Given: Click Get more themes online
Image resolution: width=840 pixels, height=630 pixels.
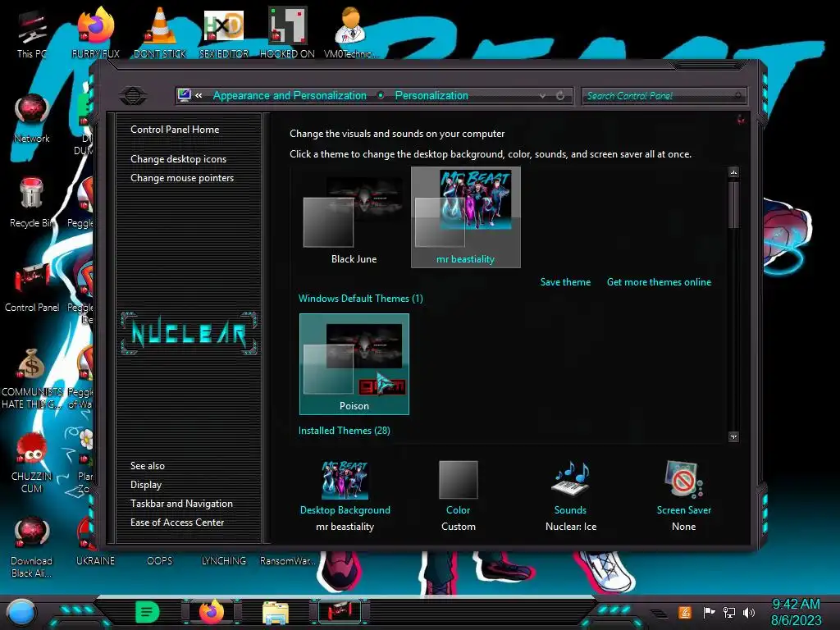Looking at the screenshot, I should (x=659, y=282).
